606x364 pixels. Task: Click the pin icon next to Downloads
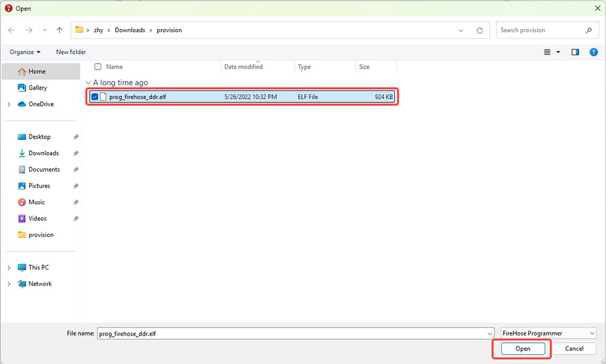click(76, 153)
